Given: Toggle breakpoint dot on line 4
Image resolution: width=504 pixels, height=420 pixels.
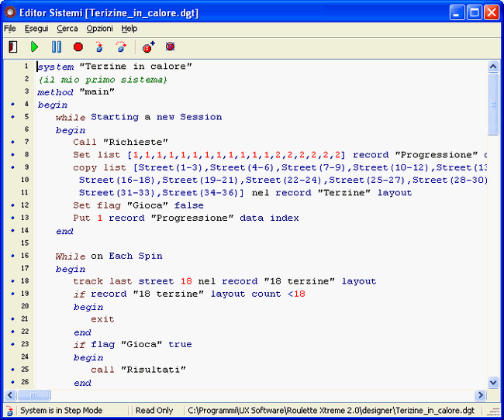Looking at the screenshot, I should pos(13,104).
